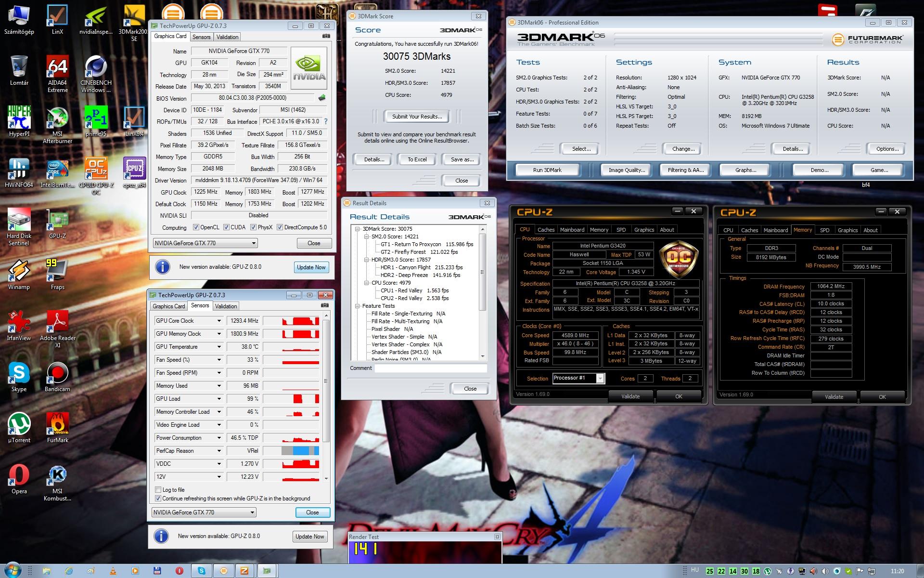Viewport: 924px width, 578px height.
Task: Open the GPU Core Clock sensor dropdown
Action: tap(219, 321)
